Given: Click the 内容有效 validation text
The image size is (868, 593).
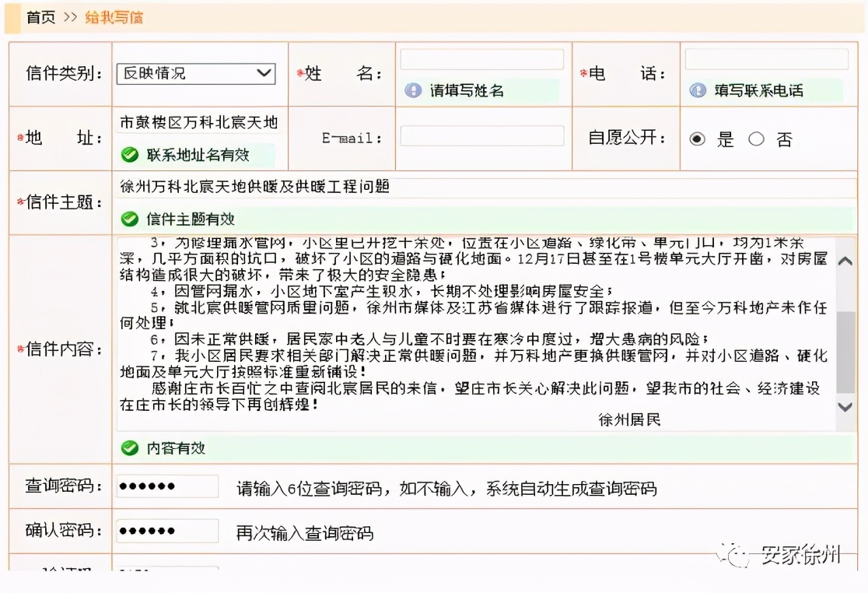Looking at the screenshot, I should pyautogui.click(x=176, y=448).
